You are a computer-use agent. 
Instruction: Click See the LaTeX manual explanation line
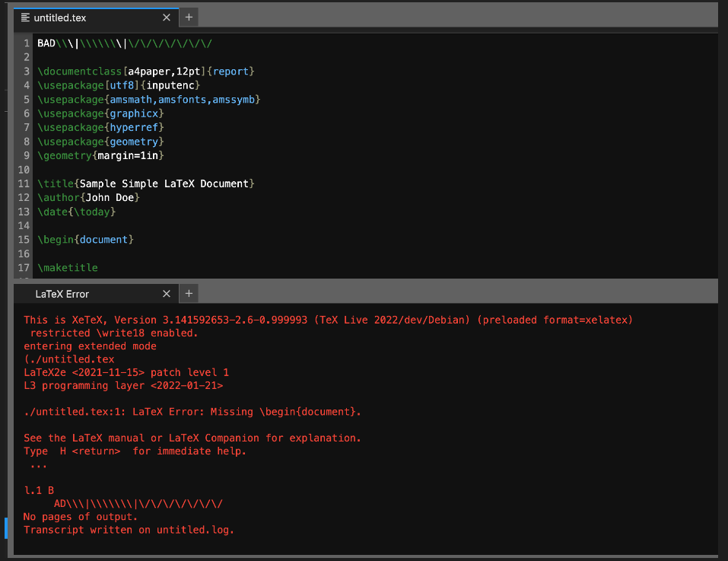192,438
